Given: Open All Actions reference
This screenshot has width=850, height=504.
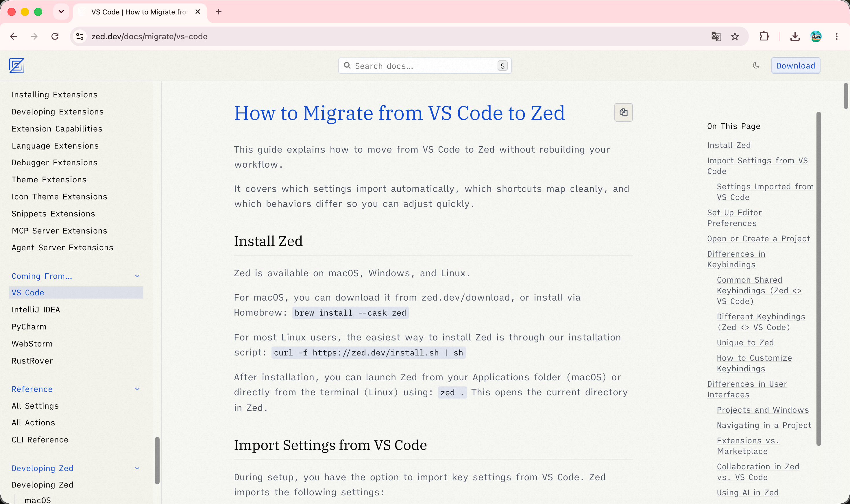Looking at the screenshot, I should coord(33,423).
